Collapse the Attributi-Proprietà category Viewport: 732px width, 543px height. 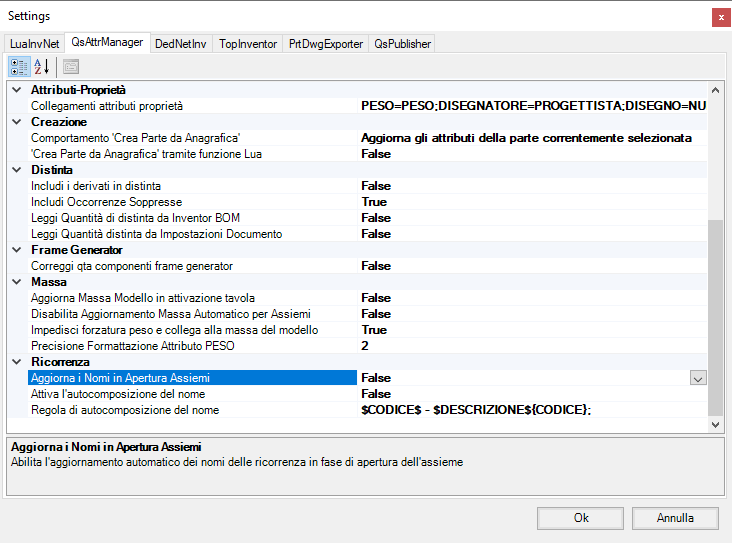coord(17,90)
